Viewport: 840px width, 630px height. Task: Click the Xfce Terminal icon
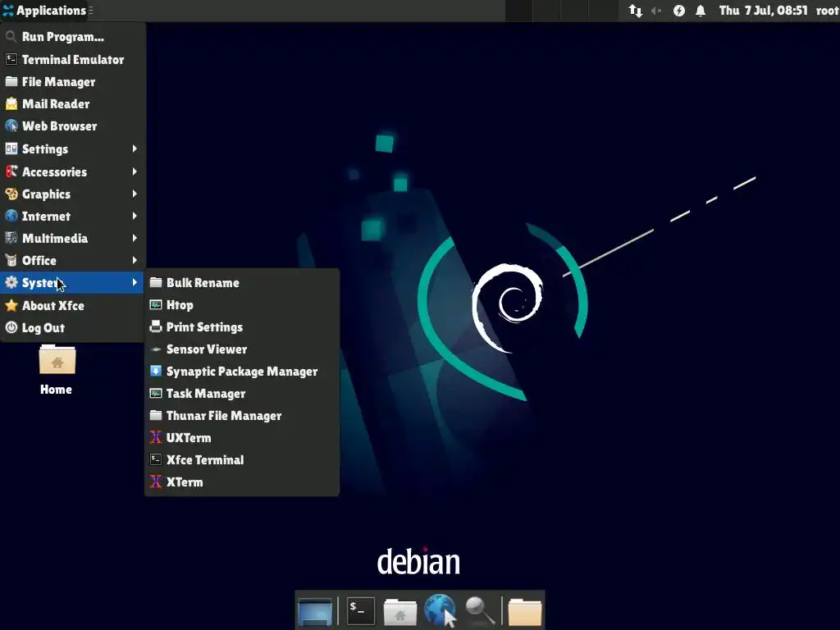(156, 459)
